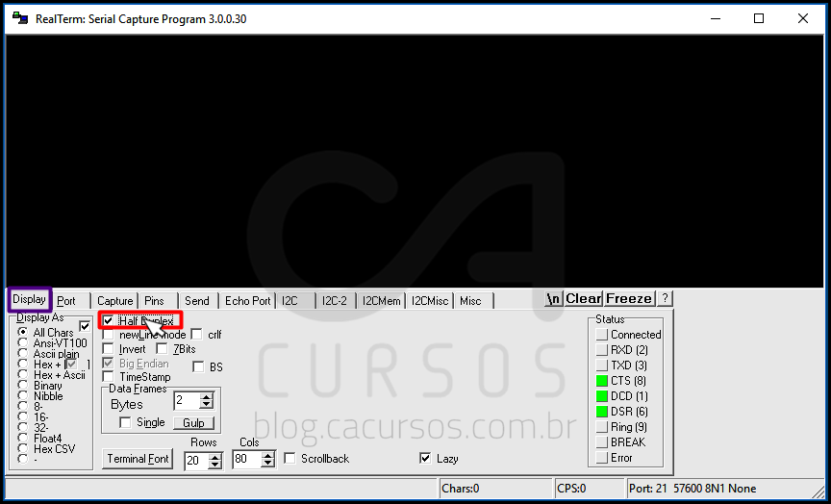Select Binary display mode

pos(23,386)
